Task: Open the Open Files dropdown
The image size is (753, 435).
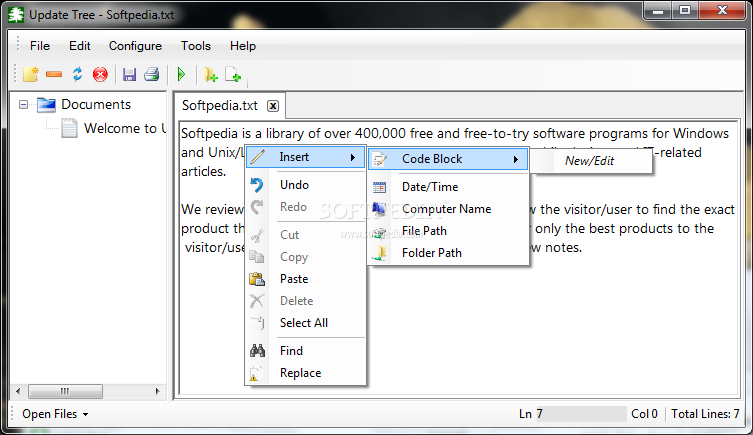Action: pos(55,414)
